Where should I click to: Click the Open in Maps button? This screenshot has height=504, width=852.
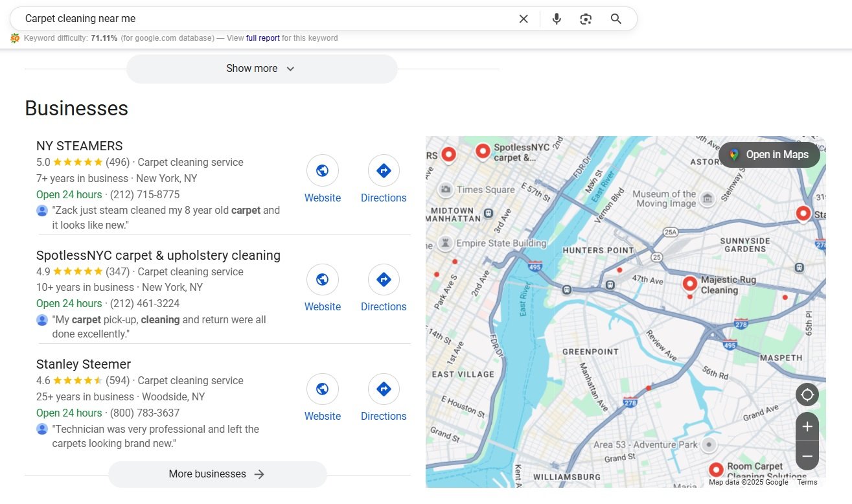(769, 155)
